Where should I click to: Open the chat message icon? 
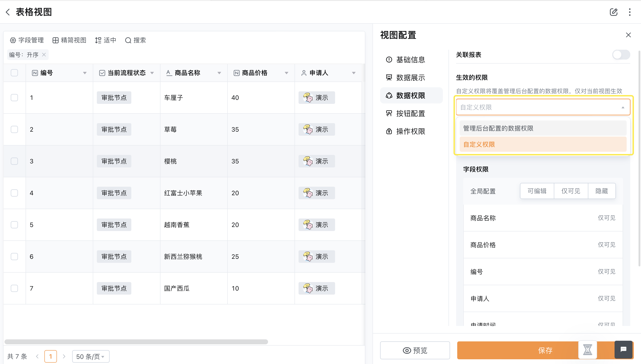[x=624, y=349]
